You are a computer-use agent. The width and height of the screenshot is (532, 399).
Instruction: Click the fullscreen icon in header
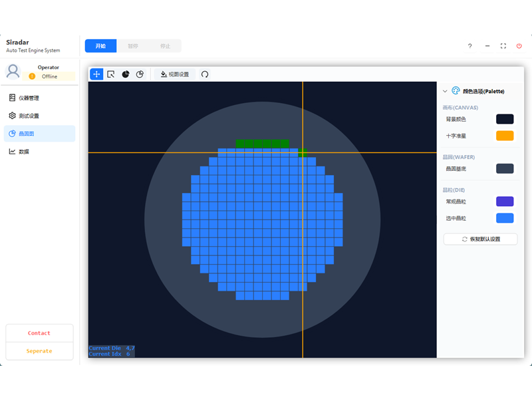[503, 46]
